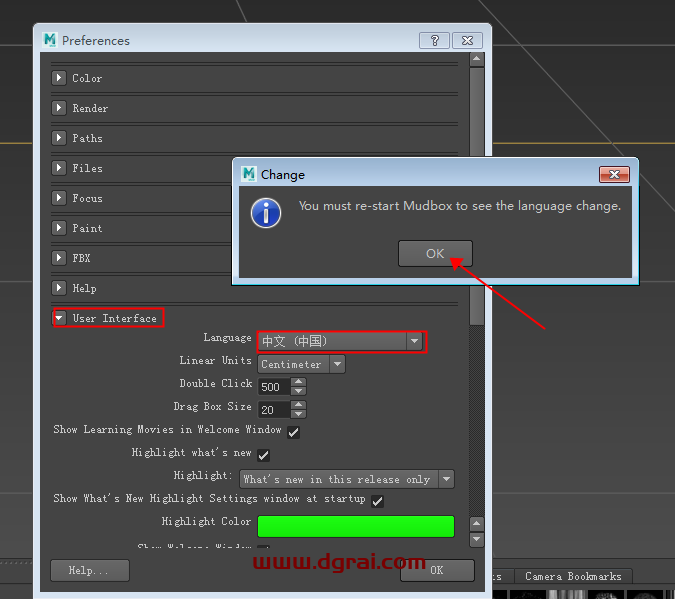
Task: Click the Mudbox logo in Preferences title
Action: point(50,40)
